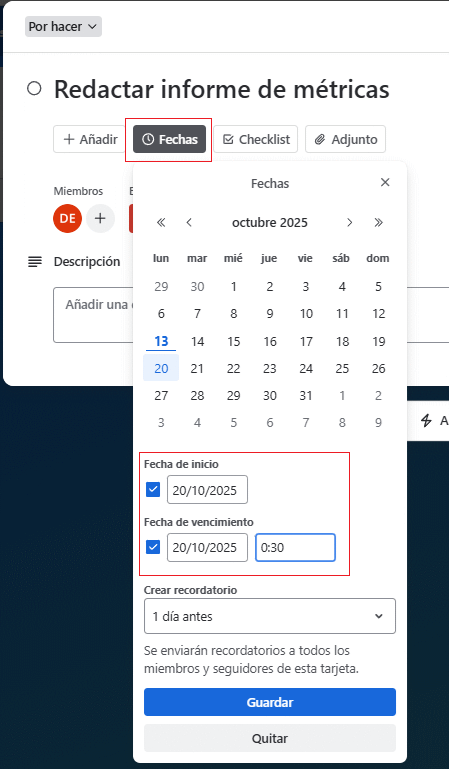The image size is (449, 769).
Task: Remove dates with Quitar button
Action: click(270, 738)
